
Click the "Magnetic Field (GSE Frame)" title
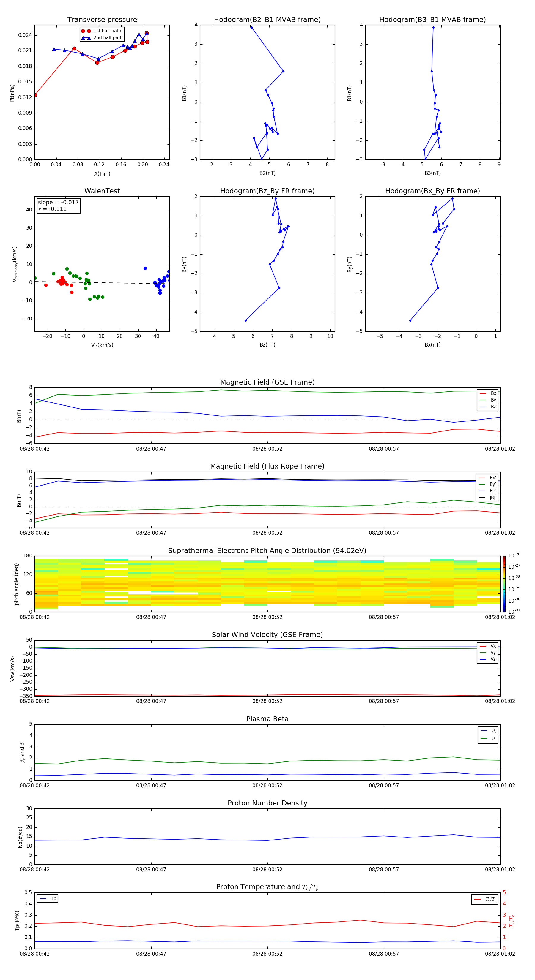click(x=267, y=382)
